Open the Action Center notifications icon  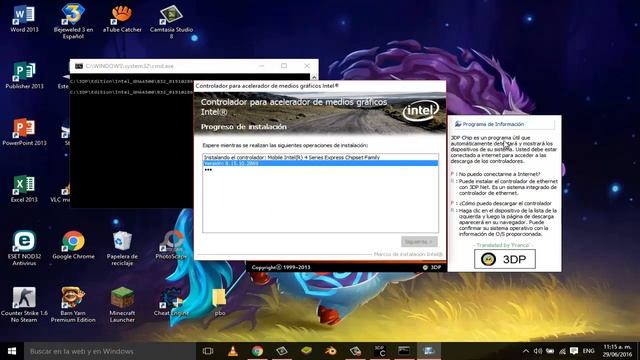[x=574, y=351]
